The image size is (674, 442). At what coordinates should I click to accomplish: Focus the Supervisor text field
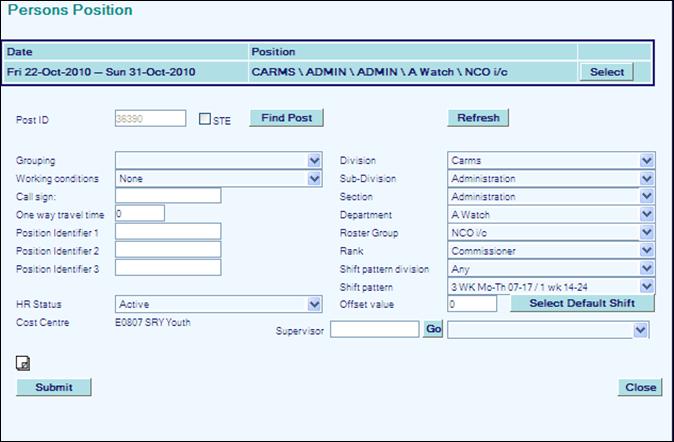tap(373, 329)
